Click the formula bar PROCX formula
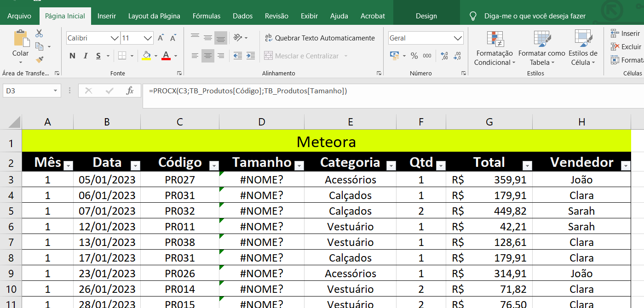 [x=248, y=91]
